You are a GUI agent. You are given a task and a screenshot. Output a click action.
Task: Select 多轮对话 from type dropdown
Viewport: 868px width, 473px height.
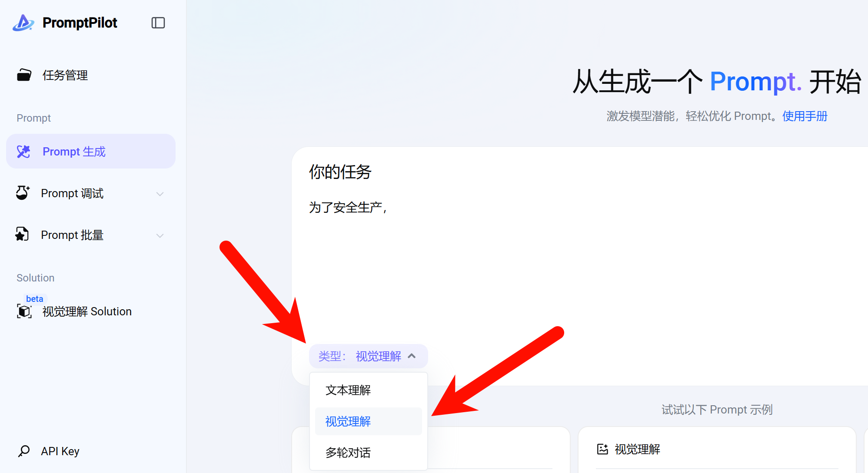pyautogui.click(x=348, y=453)
